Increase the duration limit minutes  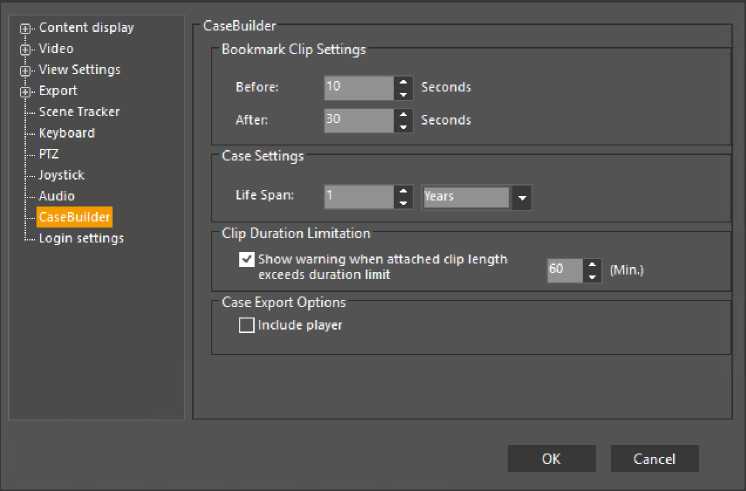point(592,264)
